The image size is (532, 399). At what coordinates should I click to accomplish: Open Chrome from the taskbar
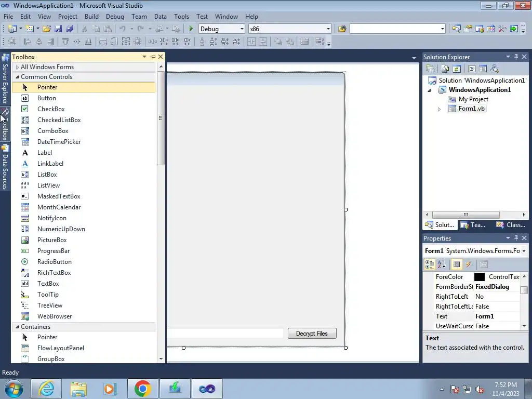[142, 389]
